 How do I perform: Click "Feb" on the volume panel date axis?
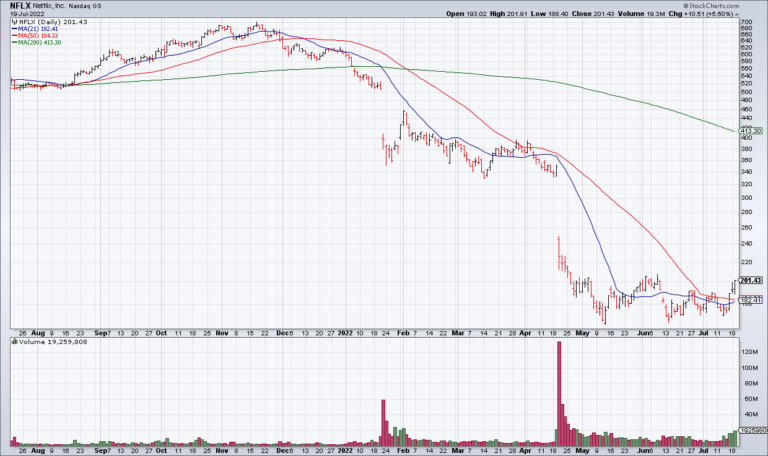[x=403, y=450]
